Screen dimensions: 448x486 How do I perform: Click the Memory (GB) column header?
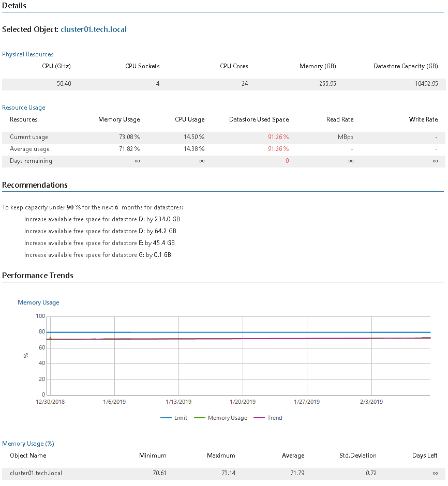click(x=318, y=66)
